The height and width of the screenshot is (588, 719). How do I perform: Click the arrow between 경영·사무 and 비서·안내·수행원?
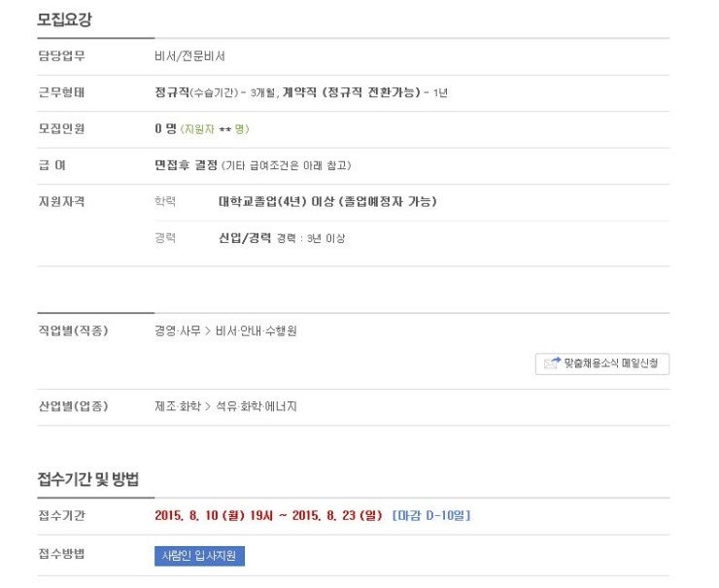pos(208,330)
